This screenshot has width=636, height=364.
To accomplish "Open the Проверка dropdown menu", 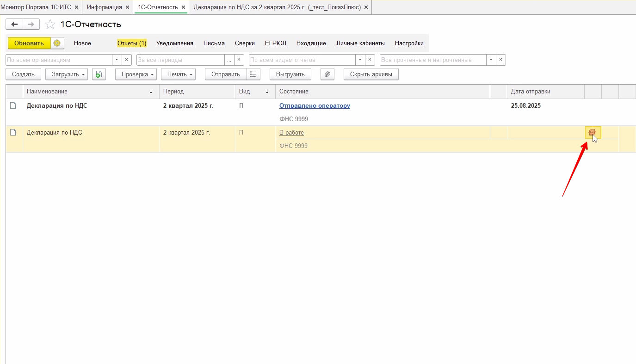I will [x=136, y=74].
